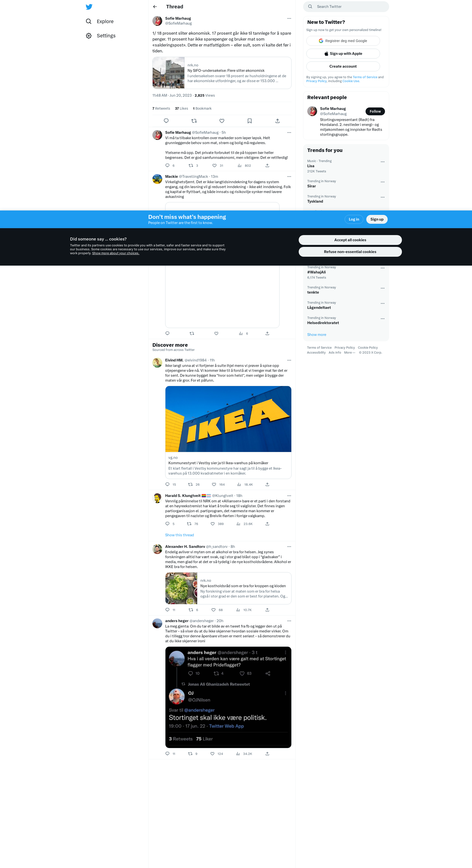The width and height of the screenshot is (472, 868).
Task: Like Harald S. Klungtveit's tweet
Action: coord(213,524)
